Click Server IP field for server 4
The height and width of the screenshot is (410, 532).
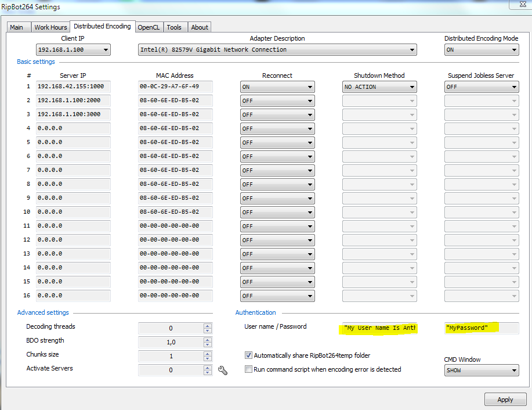point(73,128)
